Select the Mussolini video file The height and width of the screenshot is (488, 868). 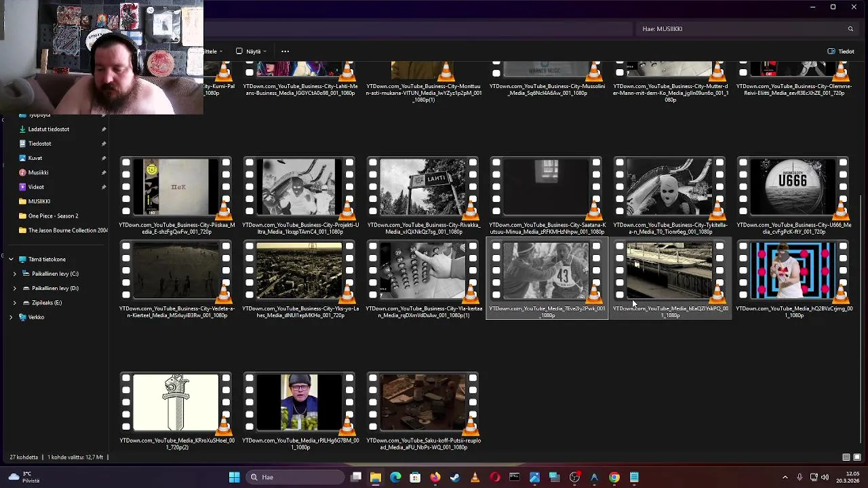pos(547,80)
